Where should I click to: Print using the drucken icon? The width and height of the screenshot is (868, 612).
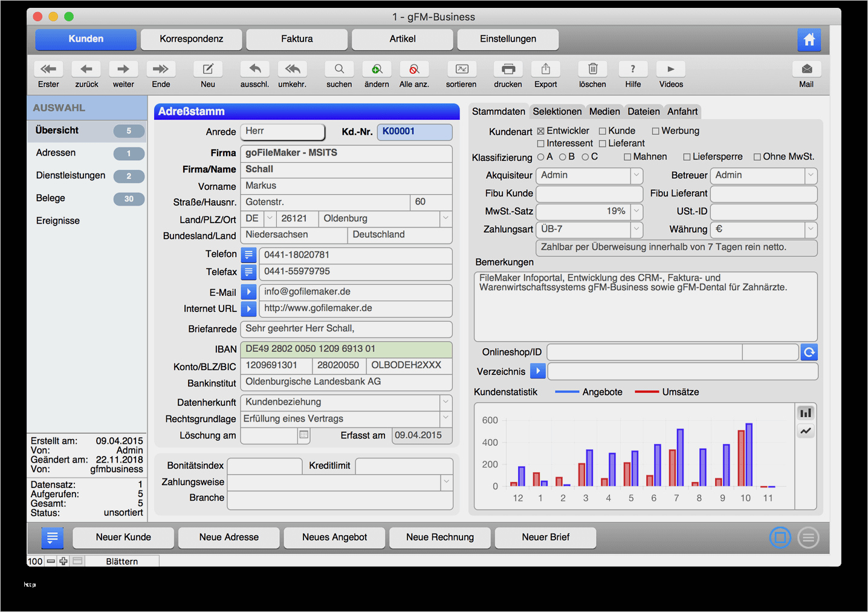[x=508, y=69]
